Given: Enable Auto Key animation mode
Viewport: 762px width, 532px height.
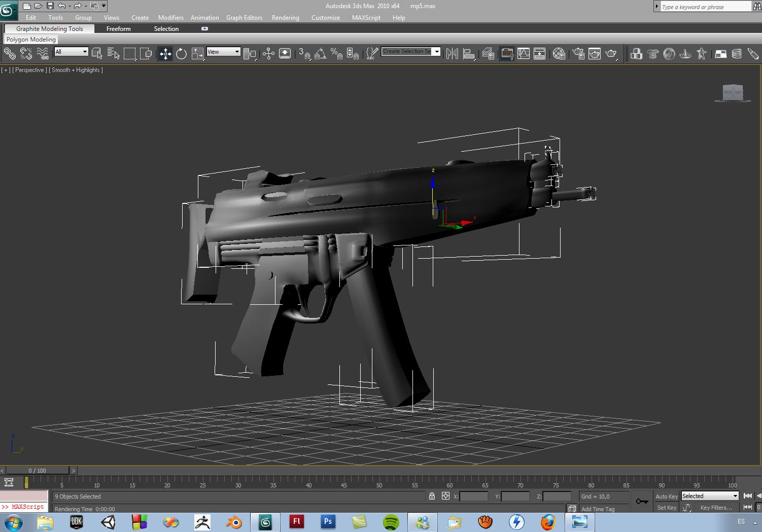Looking at the screenshot, I should coord(666,496).
